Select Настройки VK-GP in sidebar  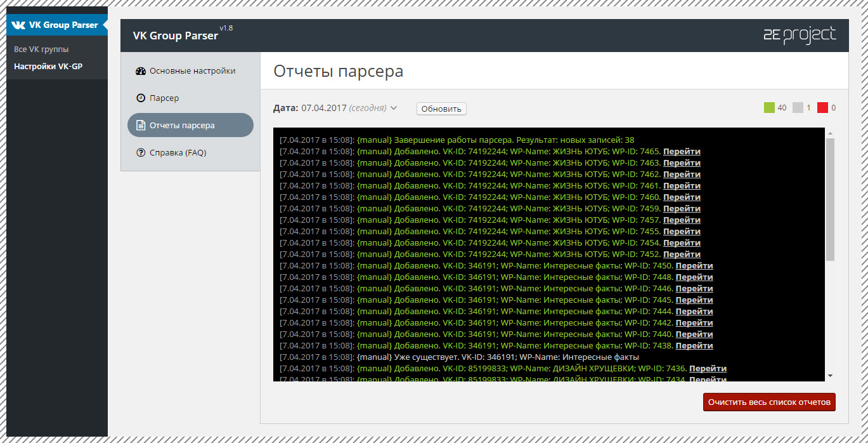click(48, 67)
